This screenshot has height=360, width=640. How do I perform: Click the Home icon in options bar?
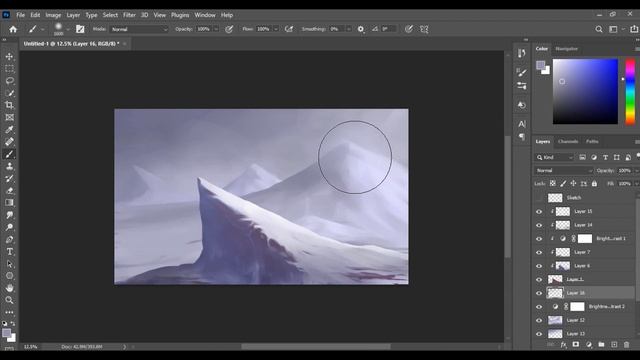[x=13, y=29]
